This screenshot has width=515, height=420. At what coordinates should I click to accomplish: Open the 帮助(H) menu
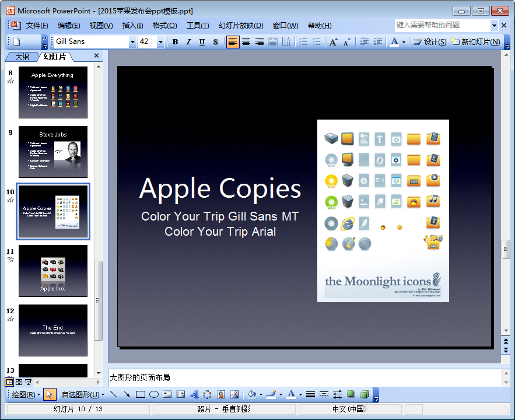(x=319, y=26)
